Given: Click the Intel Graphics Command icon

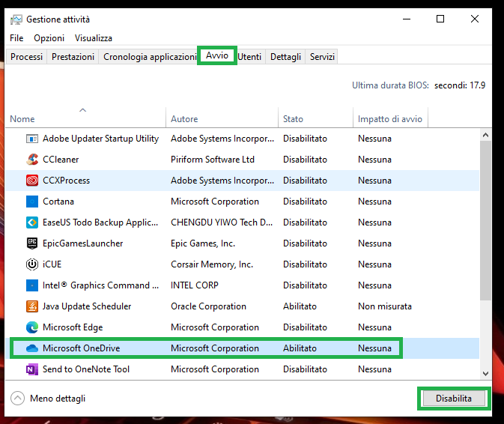Looking at the screenshot, I should (31, 285).
